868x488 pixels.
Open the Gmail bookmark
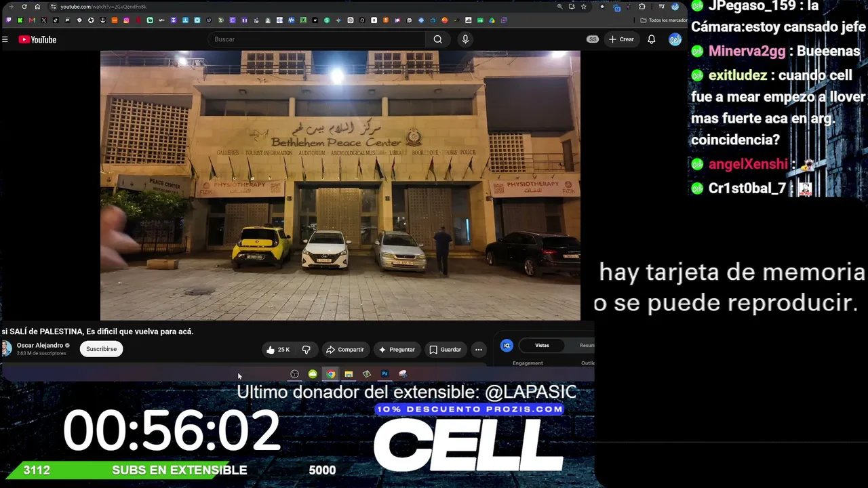click(x=32, y=20)
